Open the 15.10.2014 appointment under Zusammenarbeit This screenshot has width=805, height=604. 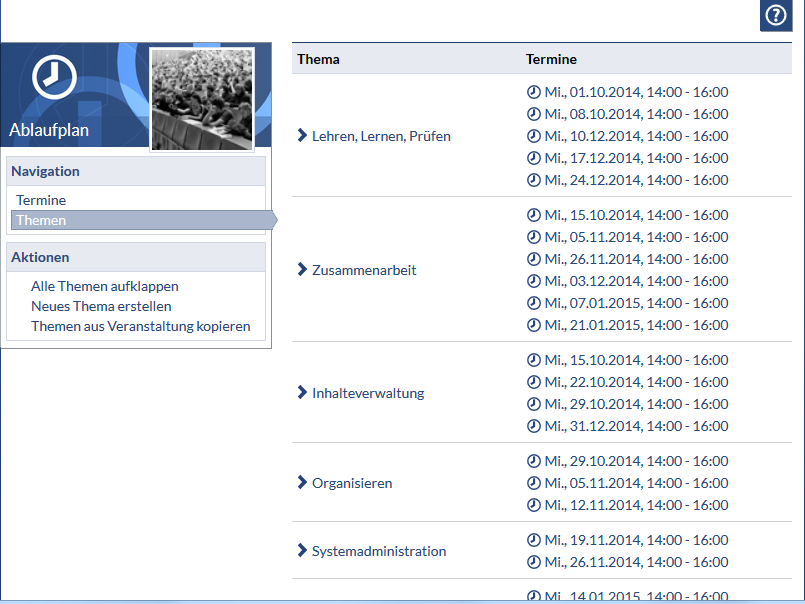point(636,215)
